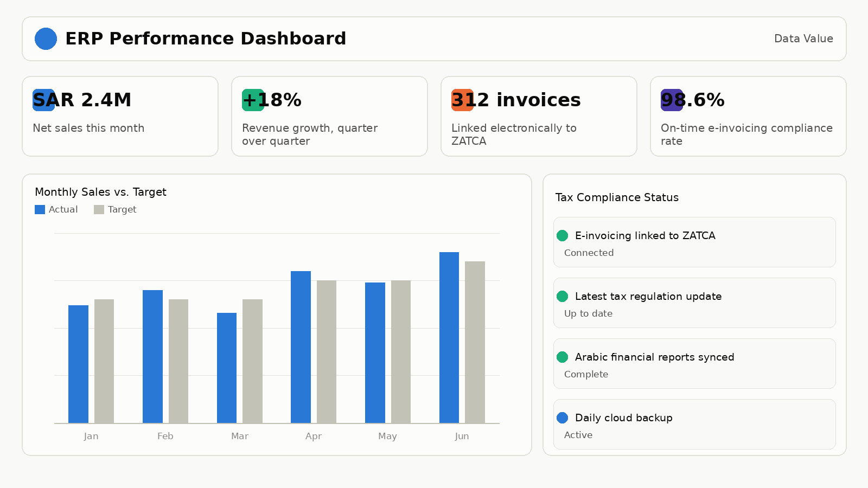Click the May actual sales bar

[x=375, y=353]
